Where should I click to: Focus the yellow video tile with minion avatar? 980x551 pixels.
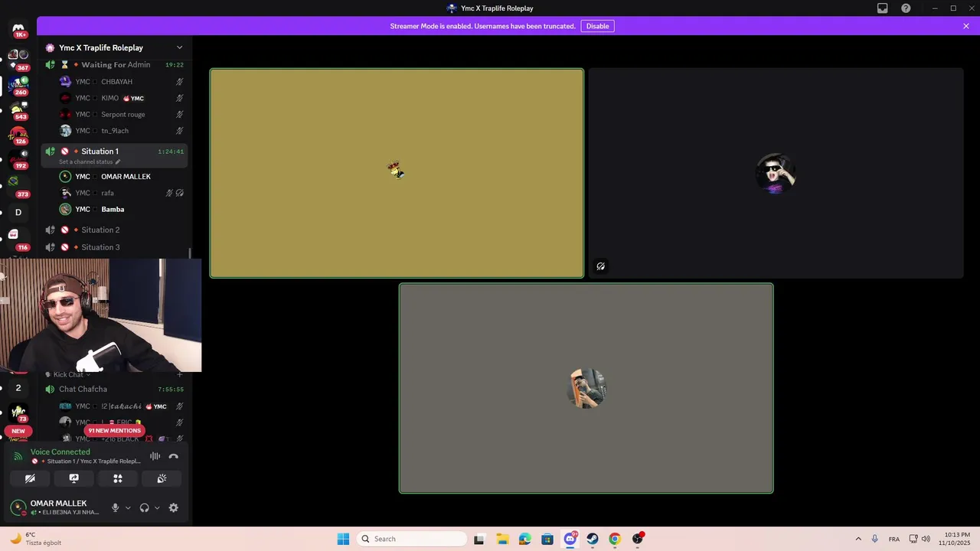click(397, 173)
